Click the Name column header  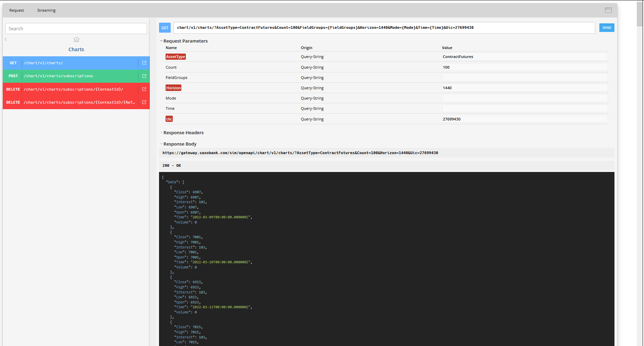click(171, 48)
